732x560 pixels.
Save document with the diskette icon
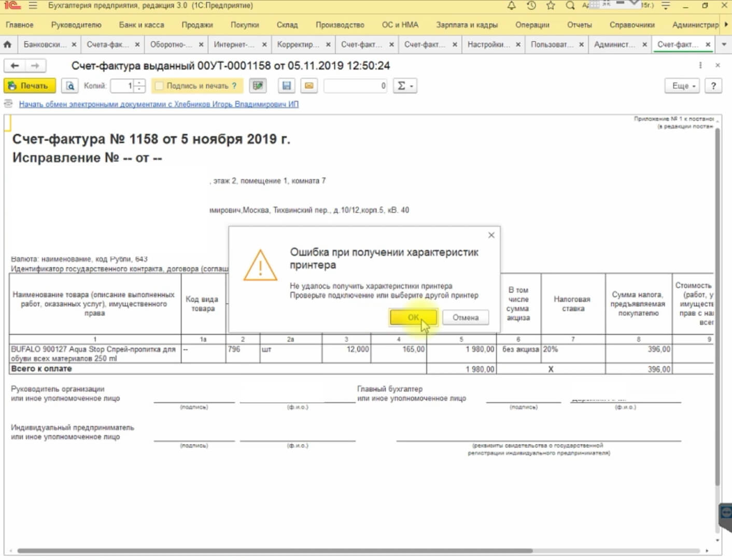point(286,86)
